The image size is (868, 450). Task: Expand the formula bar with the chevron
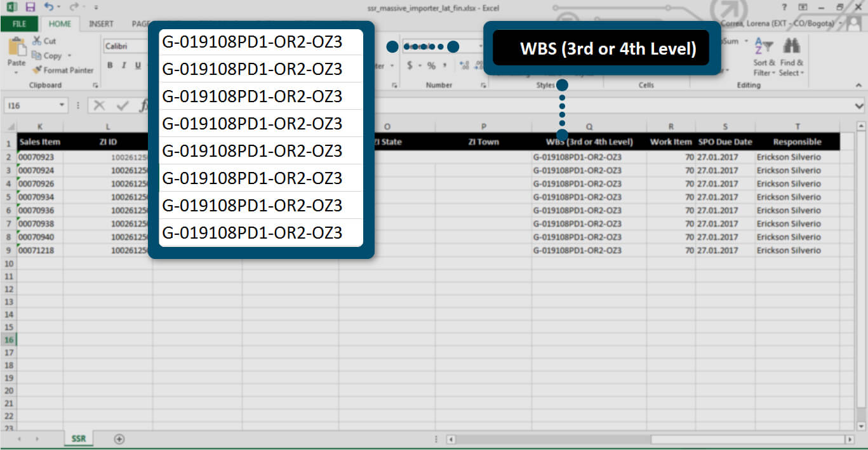click(859, 106)
